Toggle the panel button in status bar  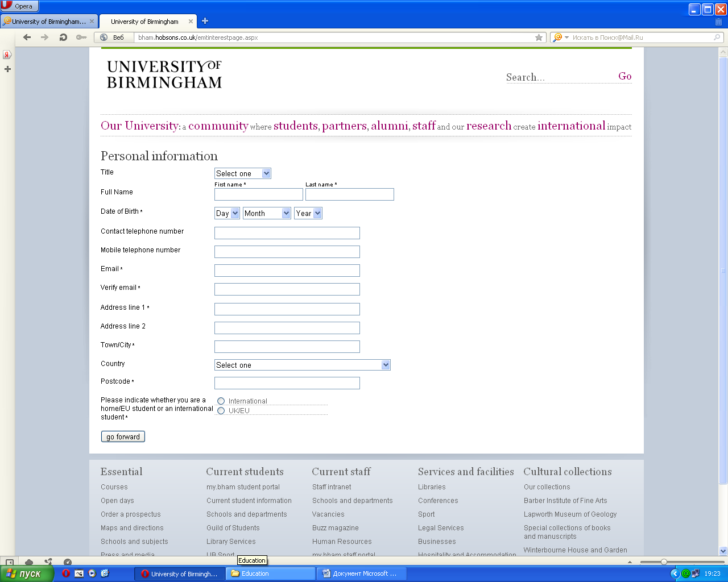pyautogui.click(x=9, y=562)
